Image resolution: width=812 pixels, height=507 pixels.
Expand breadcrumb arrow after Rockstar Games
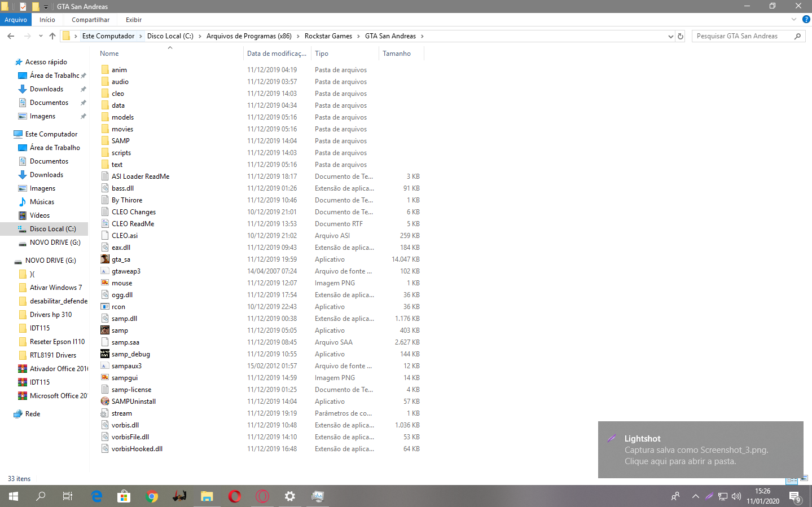coord(358,36)
